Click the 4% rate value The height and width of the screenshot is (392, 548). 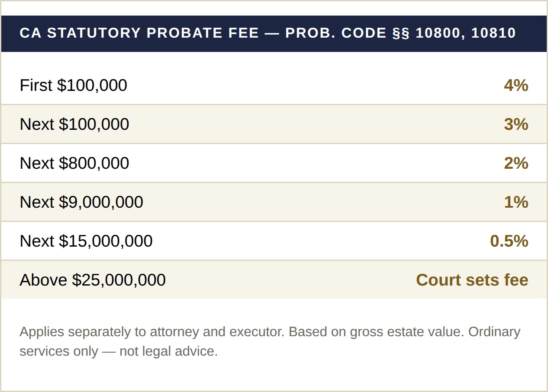(x=516, y=85)
